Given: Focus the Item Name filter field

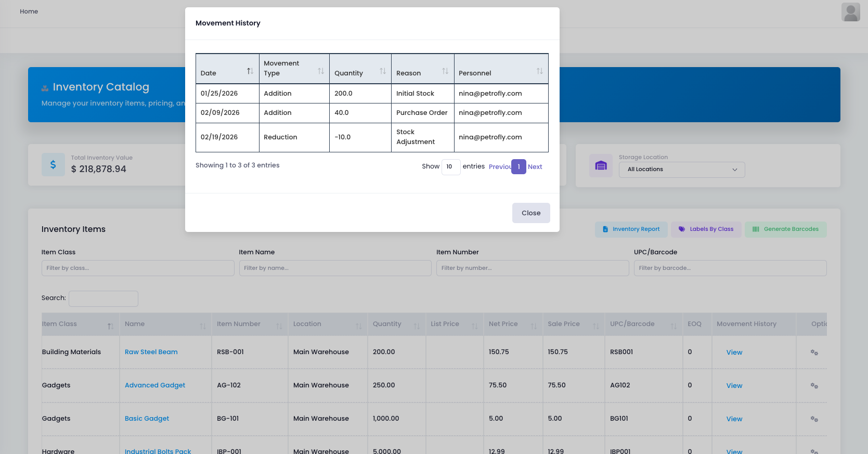Looking at the screenshot, I should pyautogui.click(x=335, y=268).
